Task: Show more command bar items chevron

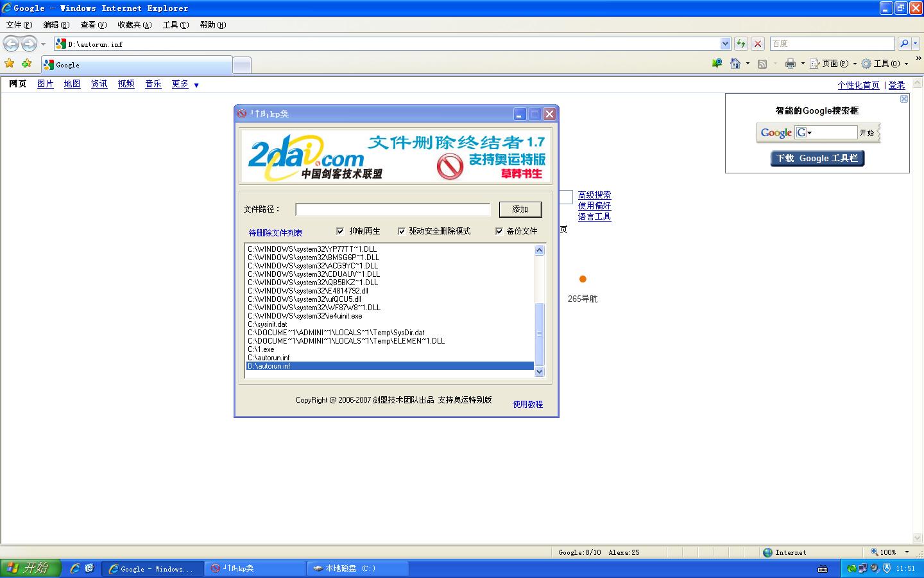Action: point(919,59)
